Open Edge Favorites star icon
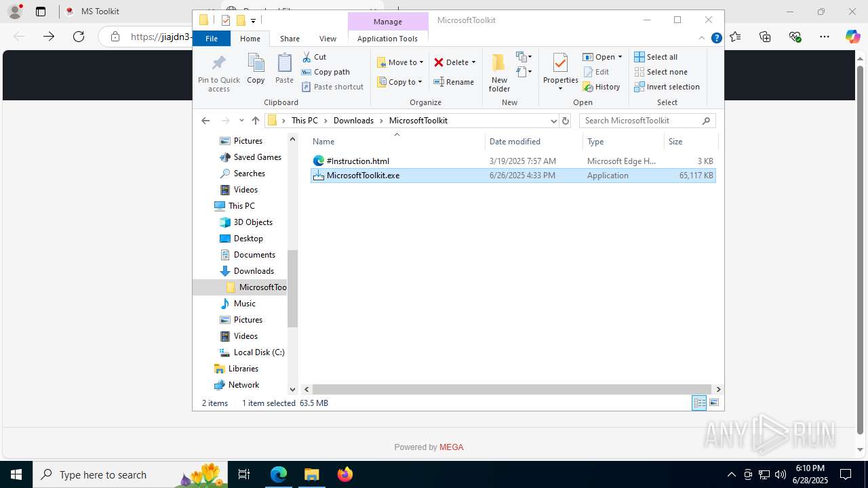This screenshot has width=868, height=488. 736,37
